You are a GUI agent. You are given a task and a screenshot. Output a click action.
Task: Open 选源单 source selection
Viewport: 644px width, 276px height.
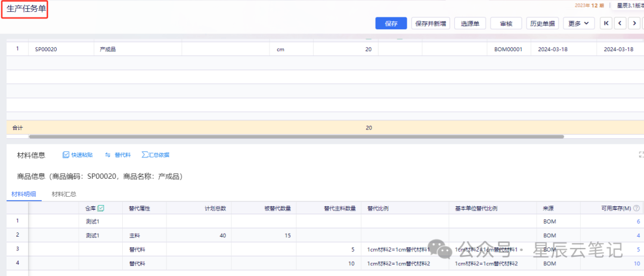pos(470,23)
